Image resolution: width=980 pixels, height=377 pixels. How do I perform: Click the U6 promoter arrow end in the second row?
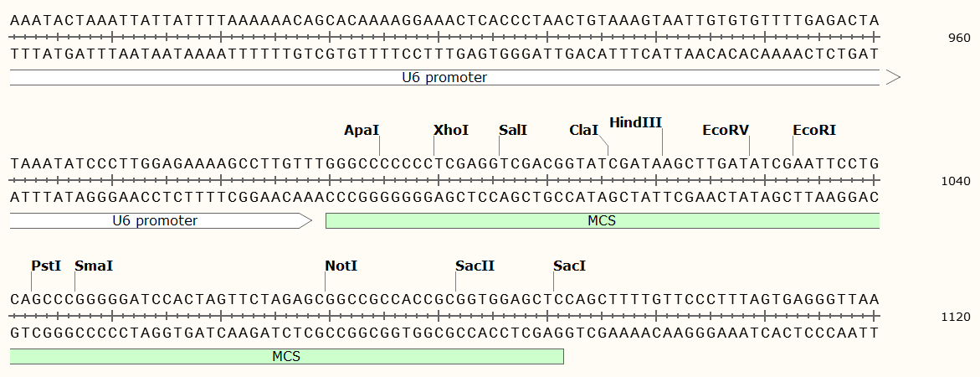pos(305,221)
